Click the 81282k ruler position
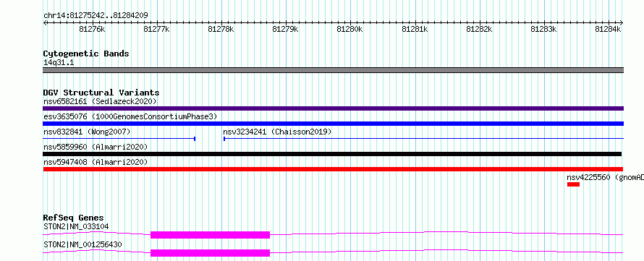This screenshot has width=644, height=261. [479, 29]
